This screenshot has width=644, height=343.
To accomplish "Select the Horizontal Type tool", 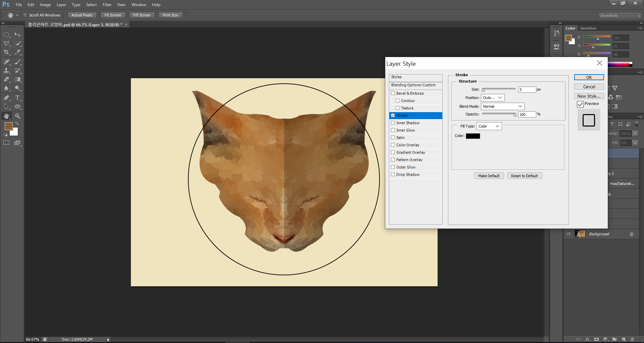I will (17, 98).
